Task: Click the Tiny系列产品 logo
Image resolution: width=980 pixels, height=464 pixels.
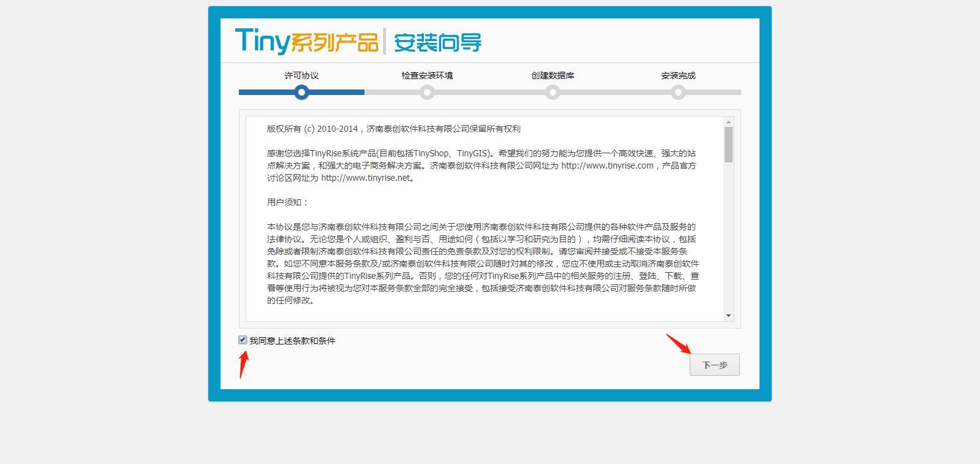Action: point(306,41)
